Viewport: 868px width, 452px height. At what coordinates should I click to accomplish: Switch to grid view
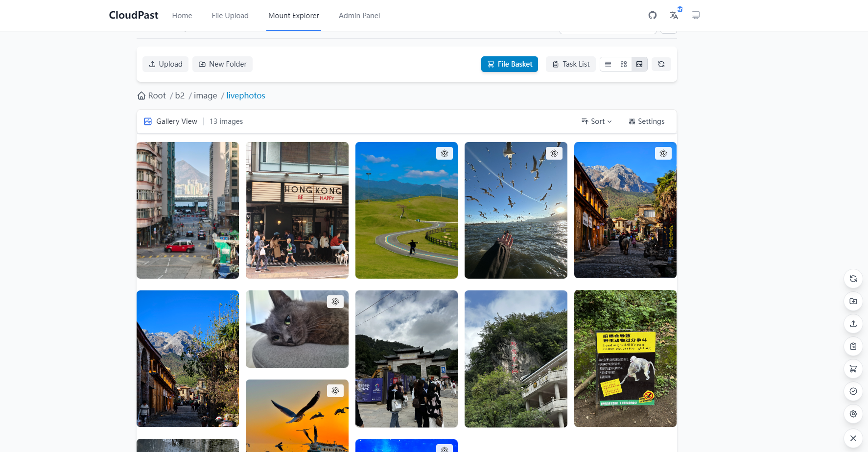pyautogui.click(x=623, y=64)
